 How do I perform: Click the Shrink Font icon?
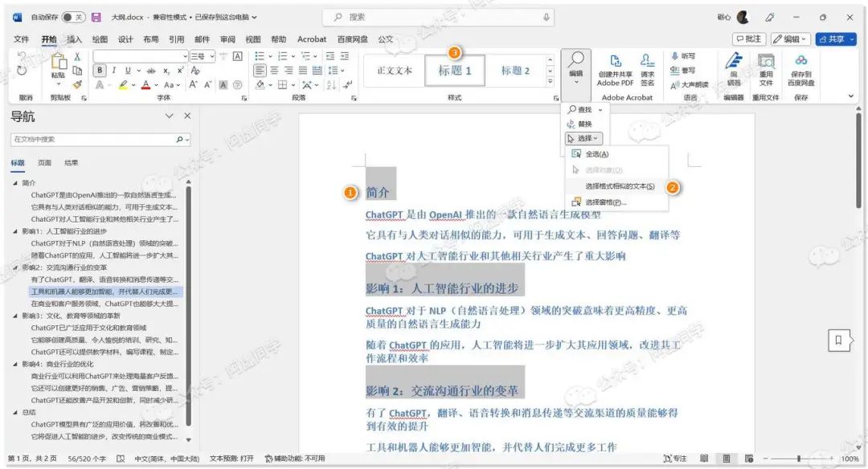pyautogui.click(x=207, y=84)
